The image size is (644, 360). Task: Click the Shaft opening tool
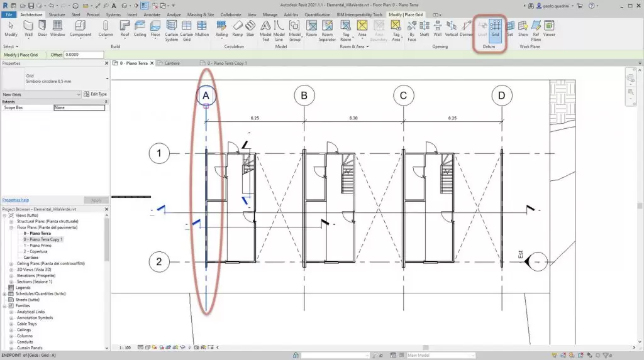425,28
